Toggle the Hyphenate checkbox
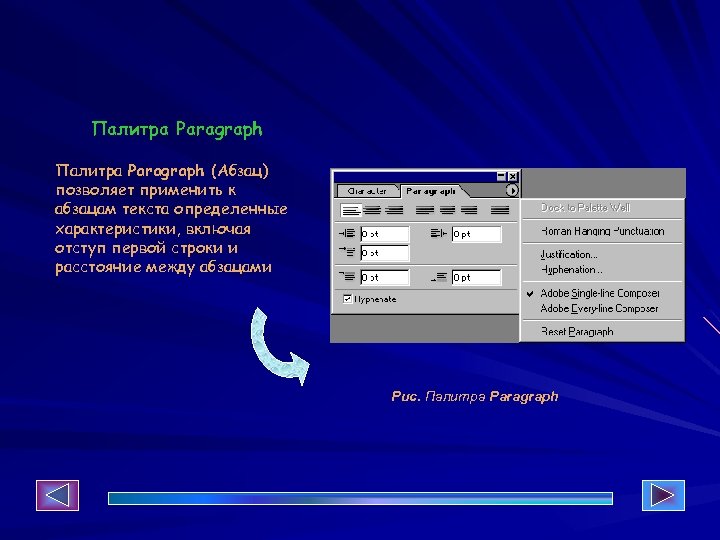Viewport: 720px width, 540px height. 348,299
